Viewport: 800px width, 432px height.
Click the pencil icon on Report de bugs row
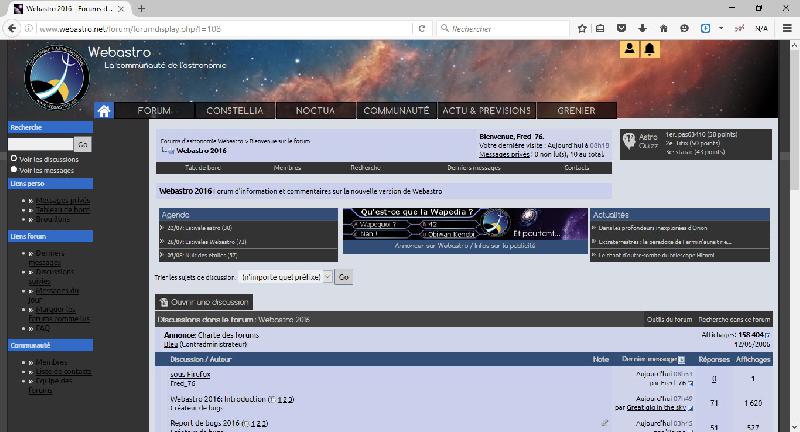point(605,423)
